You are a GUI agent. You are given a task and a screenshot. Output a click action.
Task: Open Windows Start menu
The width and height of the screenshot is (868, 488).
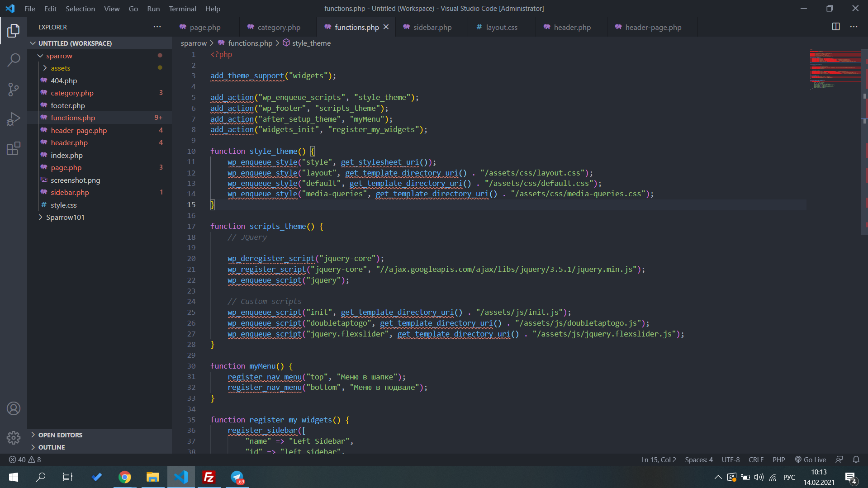[13, 477]
